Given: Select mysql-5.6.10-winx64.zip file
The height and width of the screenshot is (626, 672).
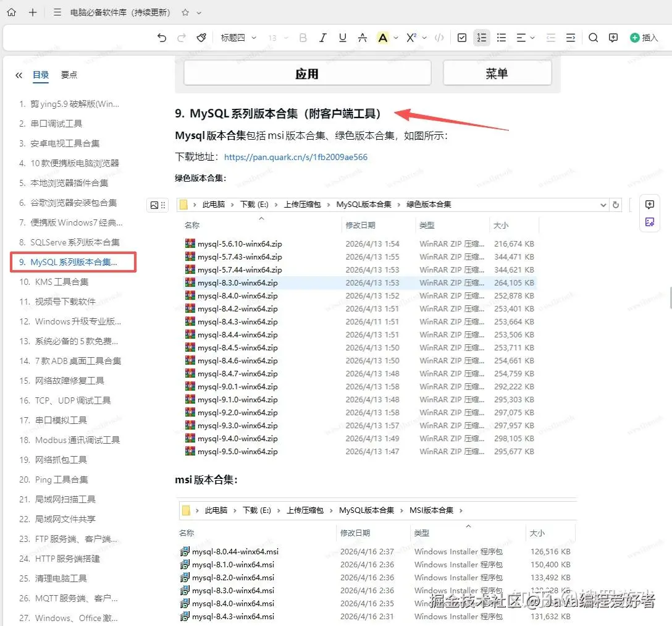Looking at the screenshot, I should pos(359,243).
